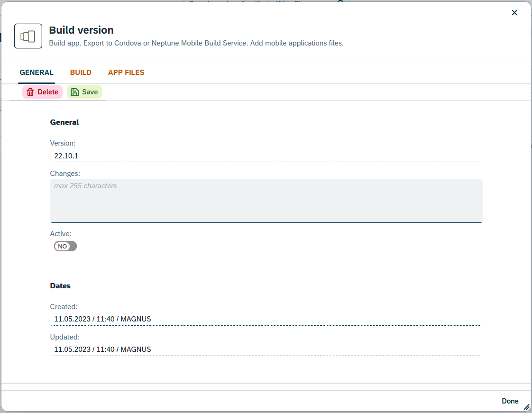Click the Changes text area
Viewport: 532px width, 413px height.
pyautogui.click(x=266, y=199)
